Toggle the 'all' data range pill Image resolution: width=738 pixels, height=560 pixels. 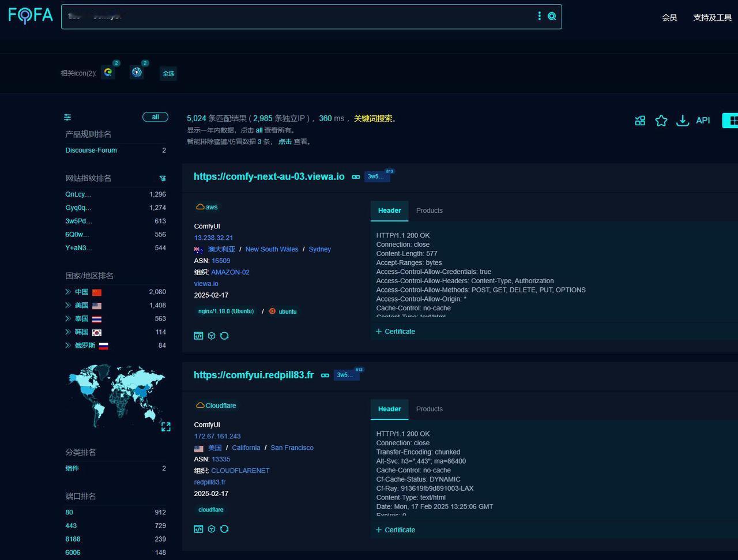[155, 117]
